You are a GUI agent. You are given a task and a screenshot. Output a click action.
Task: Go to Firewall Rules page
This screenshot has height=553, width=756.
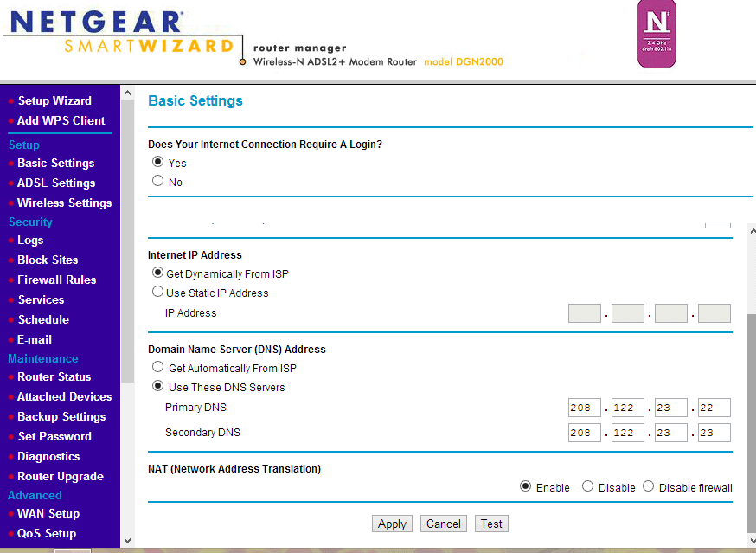click(56, 280)
